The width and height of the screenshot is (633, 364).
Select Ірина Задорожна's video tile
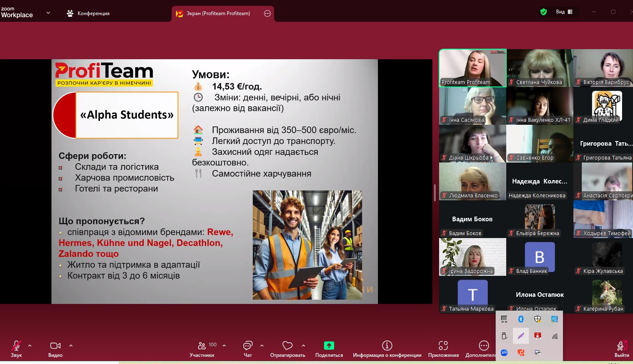[x=473, y=257]
